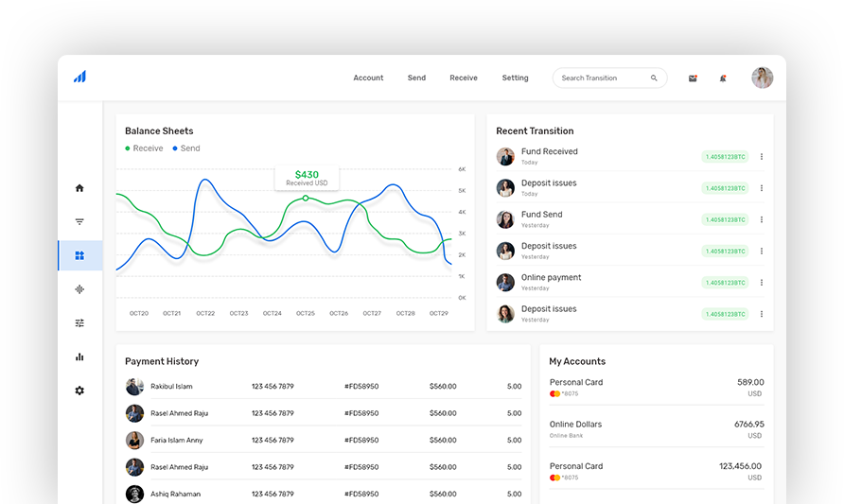Open the waveform activity sidebar icon
Image resolution: width=844 pixels, height=504 pixels.
[x=79, y=289]
